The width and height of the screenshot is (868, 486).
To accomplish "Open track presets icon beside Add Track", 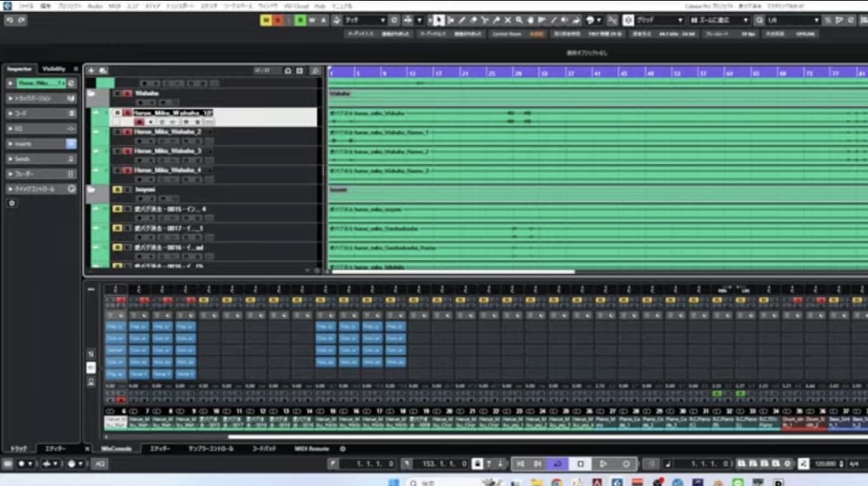I will 103,71.
